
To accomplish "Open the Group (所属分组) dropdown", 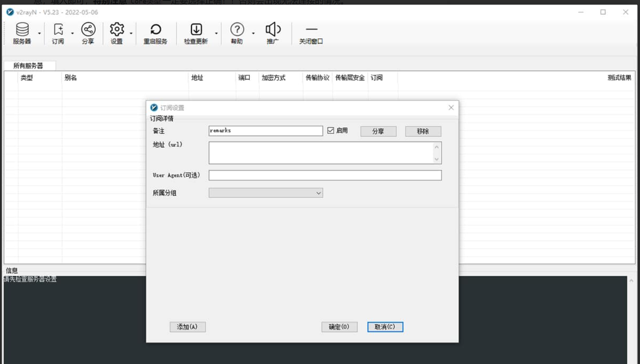I will click(266, 193).
